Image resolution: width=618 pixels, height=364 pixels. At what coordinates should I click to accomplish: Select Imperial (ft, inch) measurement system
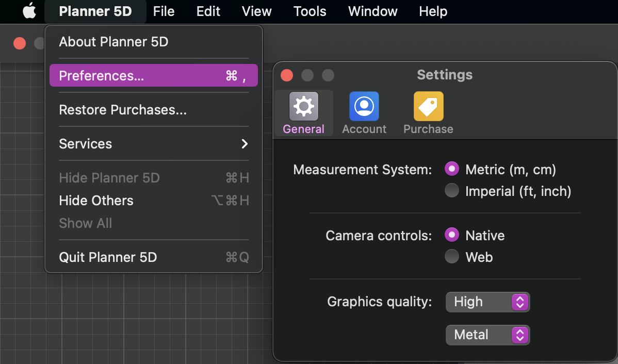point(452,191)
